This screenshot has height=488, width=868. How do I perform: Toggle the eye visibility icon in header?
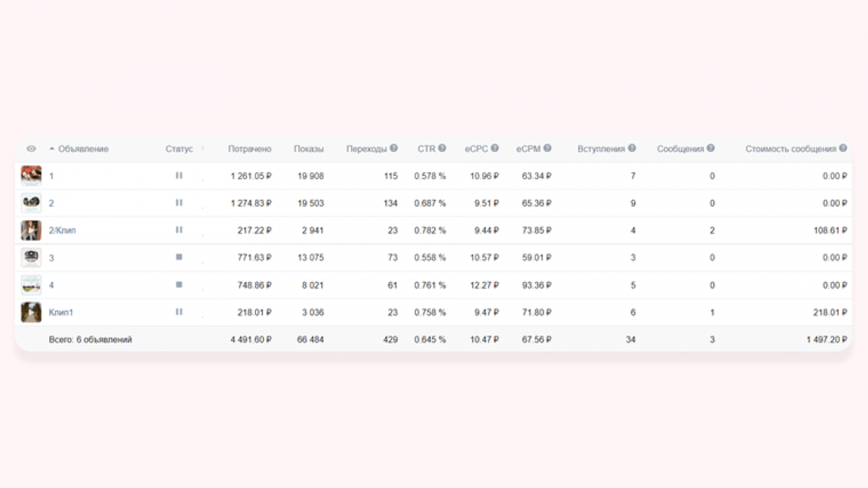[x=31, y=149]
